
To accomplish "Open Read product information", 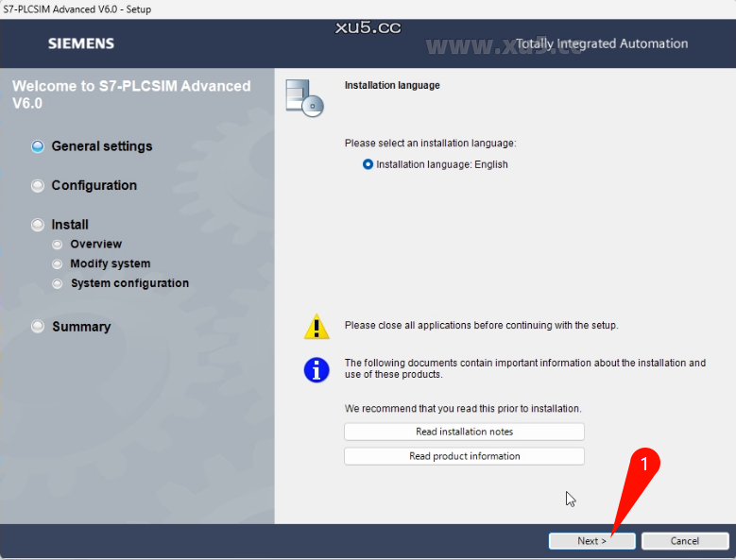I will pos(464,456).
